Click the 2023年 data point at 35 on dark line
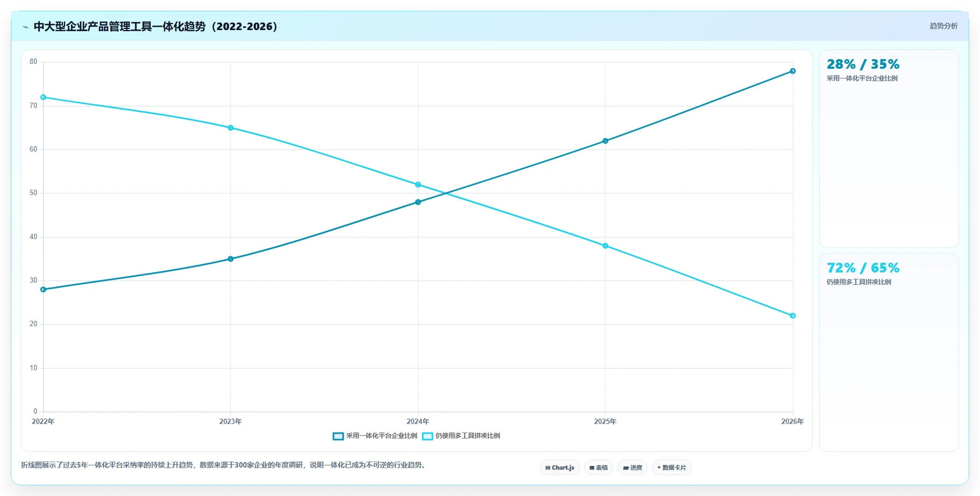This screenshot has width=980, height=496. pyautogui.click(x=231, y=259)
